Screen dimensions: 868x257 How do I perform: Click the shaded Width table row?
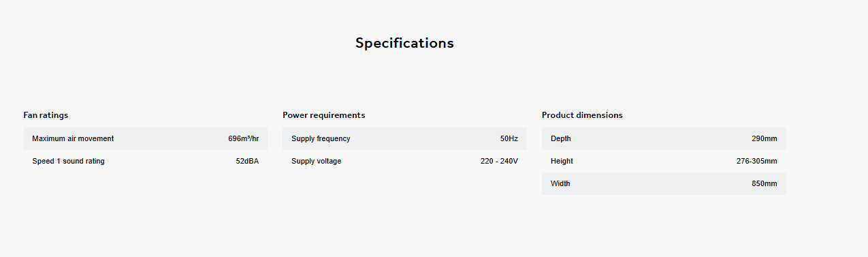(664, 183)
